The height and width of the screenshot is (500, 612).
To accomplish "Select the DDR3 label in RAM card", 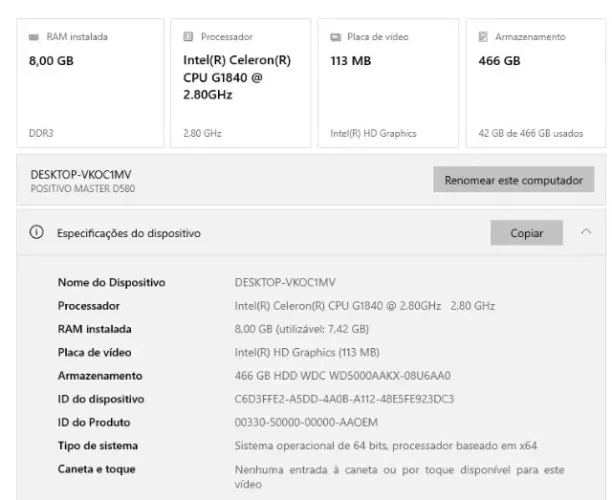I will click(41, 133).
